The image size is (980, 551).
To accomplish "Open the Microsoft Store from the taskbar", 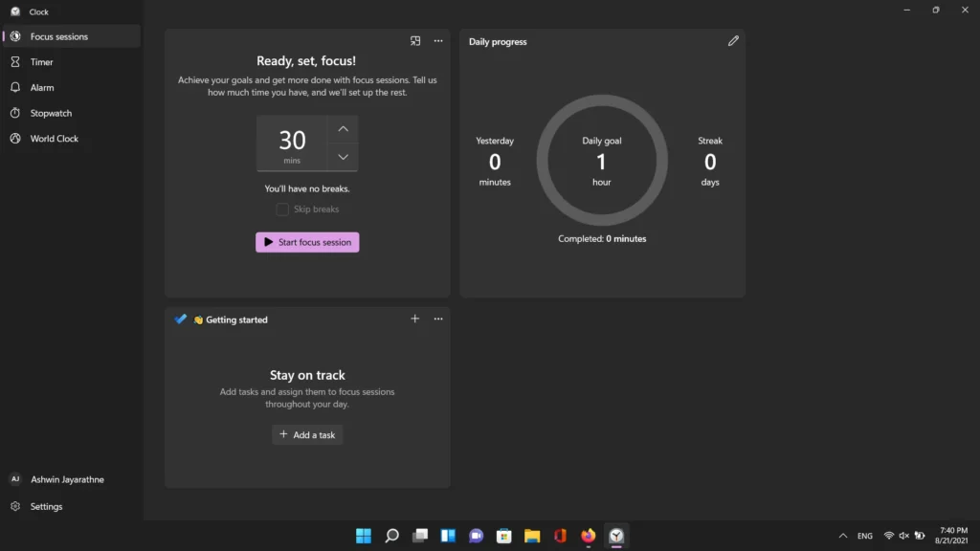I will [504, 536].
